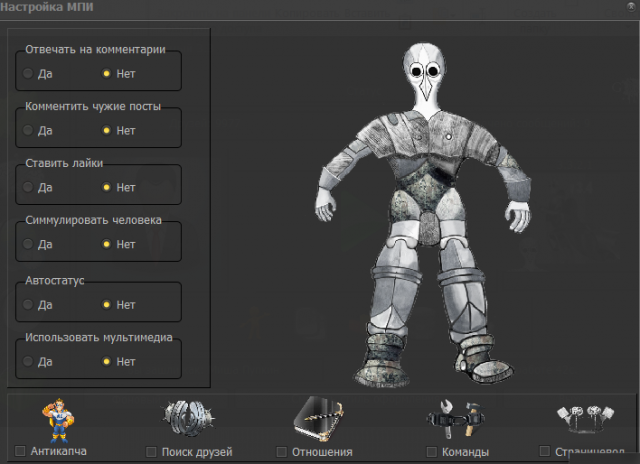This screenshot has height=464, width=640.
Task: Click the robot character image
Action: 423,214
